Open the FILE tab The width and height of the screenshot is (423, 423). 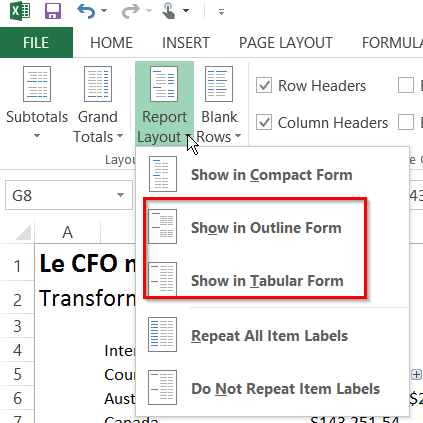(x=36, y=42)
